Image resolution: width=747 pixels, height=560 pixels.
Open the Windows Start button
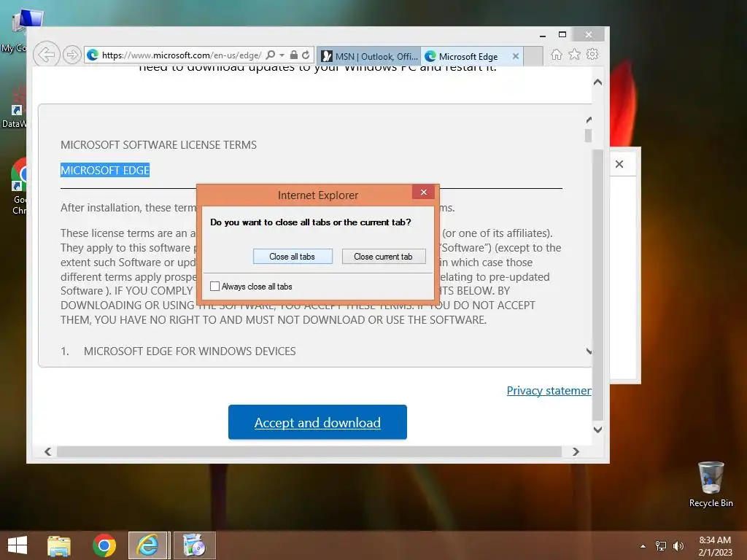pyautogui.click(x=18, y=545)
